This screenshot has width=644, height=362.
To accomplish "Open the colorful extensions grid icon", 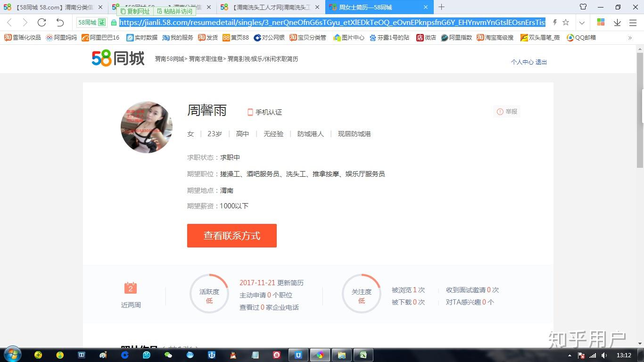I will tap(601, 22).
